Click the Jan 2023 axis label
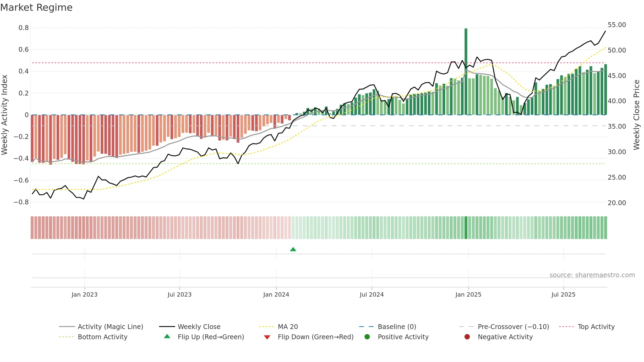The height and width of the screenshot is (362, 644). pos(85,294)
